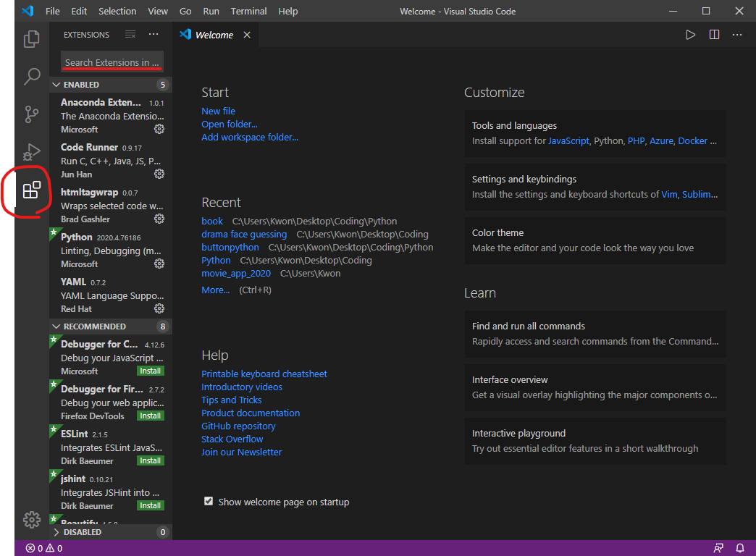
Task: Click the Open folder... link
Action: tap(230, 124)
